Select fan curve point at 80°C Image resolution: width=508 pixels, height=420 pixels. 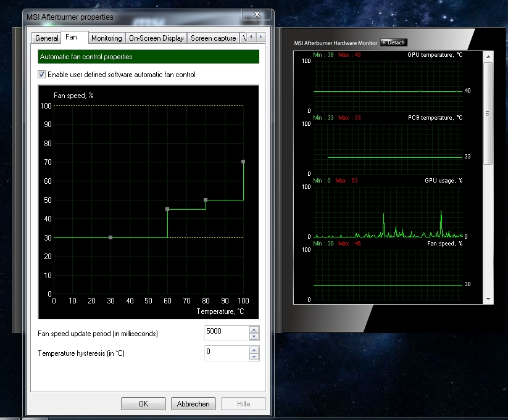tap(206, 200)
